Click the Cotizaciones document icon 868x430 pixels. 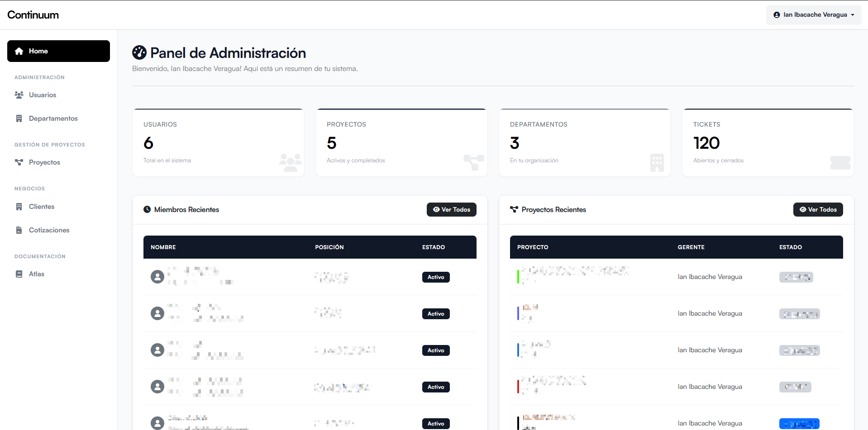click(19, 230)
